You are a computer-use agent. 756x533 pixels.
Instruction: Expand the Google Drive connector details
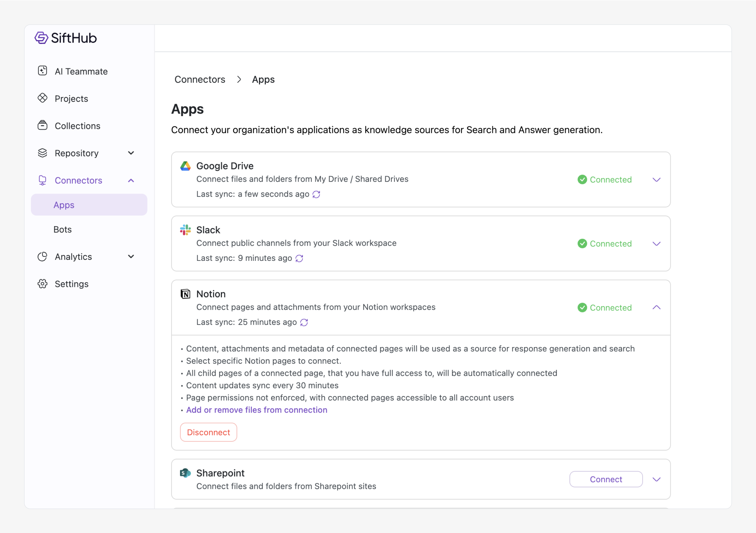[656, 179]
